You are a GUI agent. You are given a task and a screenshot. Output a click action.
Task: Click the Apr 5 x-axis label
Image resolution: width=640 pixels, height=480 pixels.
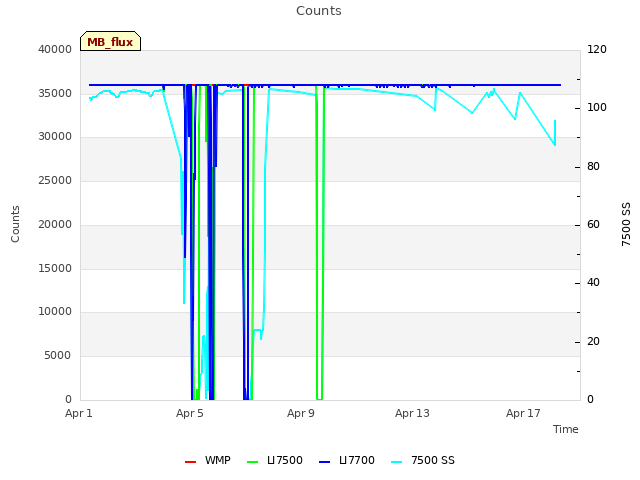pos(190,413)
